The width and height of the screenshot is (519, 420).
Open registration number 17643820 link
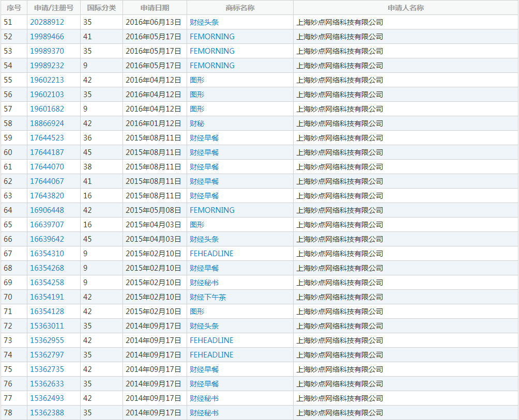tap(47, 196)
